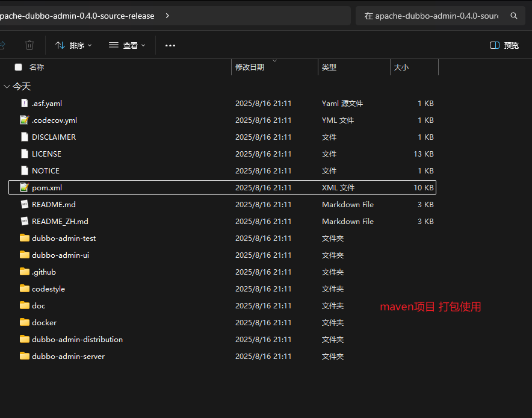This screenshot has width=532, height=418.
Task: Click the search magnifier icon
Action: click(514, 16)
